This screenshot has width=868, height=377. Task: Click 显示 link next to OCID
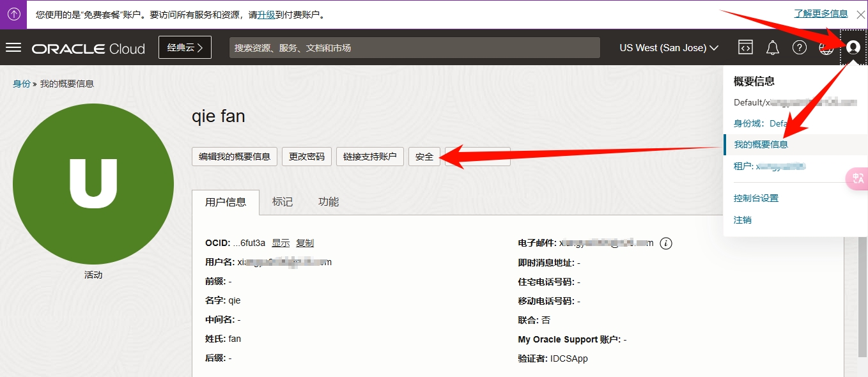tap(281, 243)
